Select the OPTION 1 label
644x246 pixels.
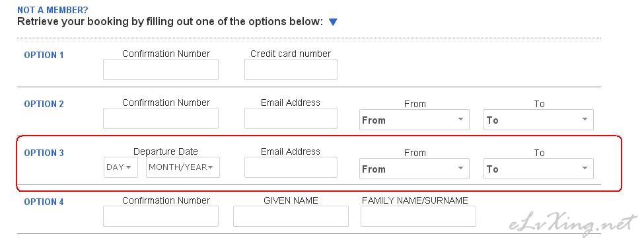point(44,55)
